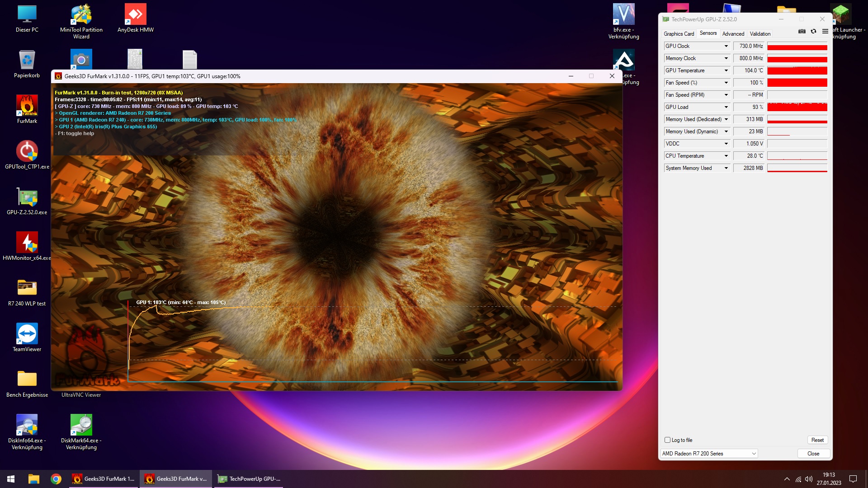Click the Close button in GPU-Z
This screenshot has width=868, height=488.
813,454
